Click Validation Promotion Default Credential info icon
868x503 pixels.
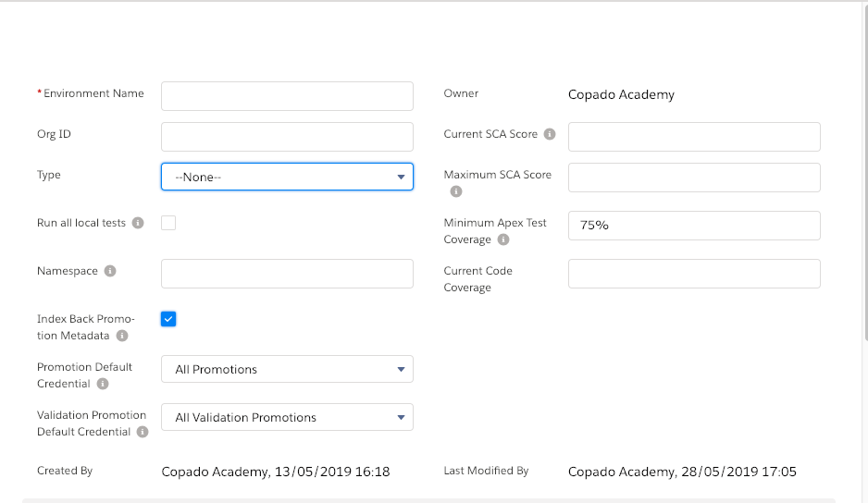point(143,432)
